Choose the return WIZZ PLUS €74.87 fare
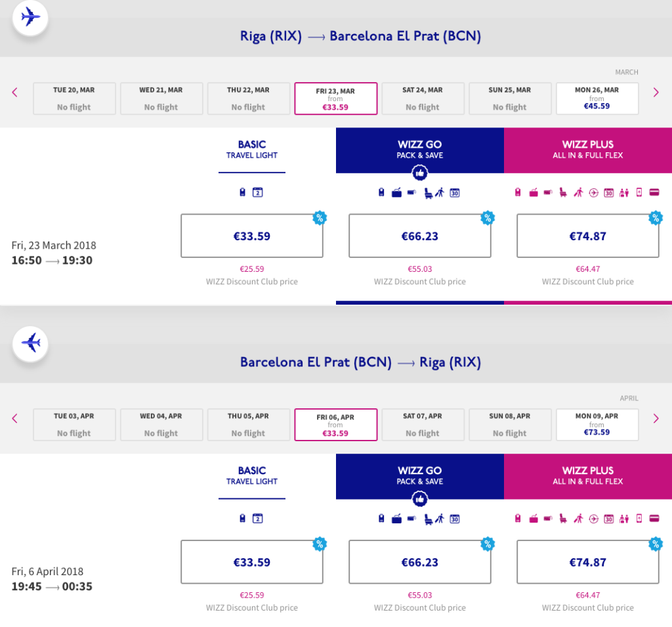This screenshot has width=672, height=627. point(587,562)
